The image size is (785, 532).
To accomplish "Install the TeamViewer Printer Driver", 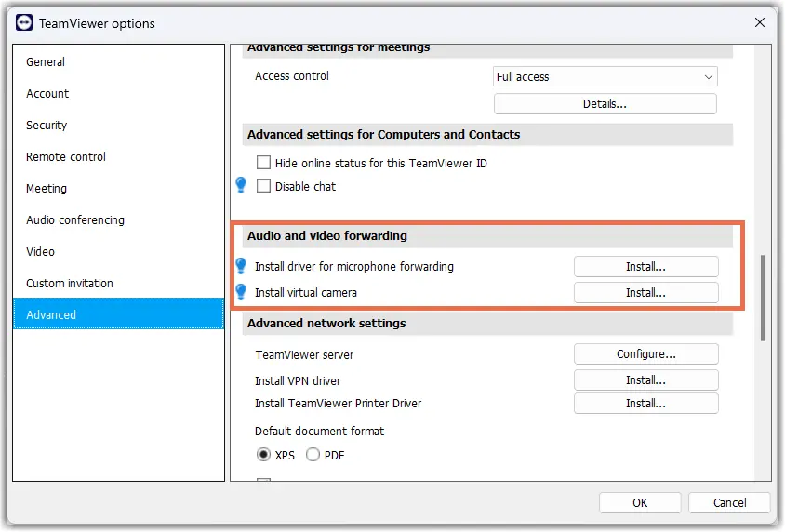I will pyautogui.click(x=645, y=404).
